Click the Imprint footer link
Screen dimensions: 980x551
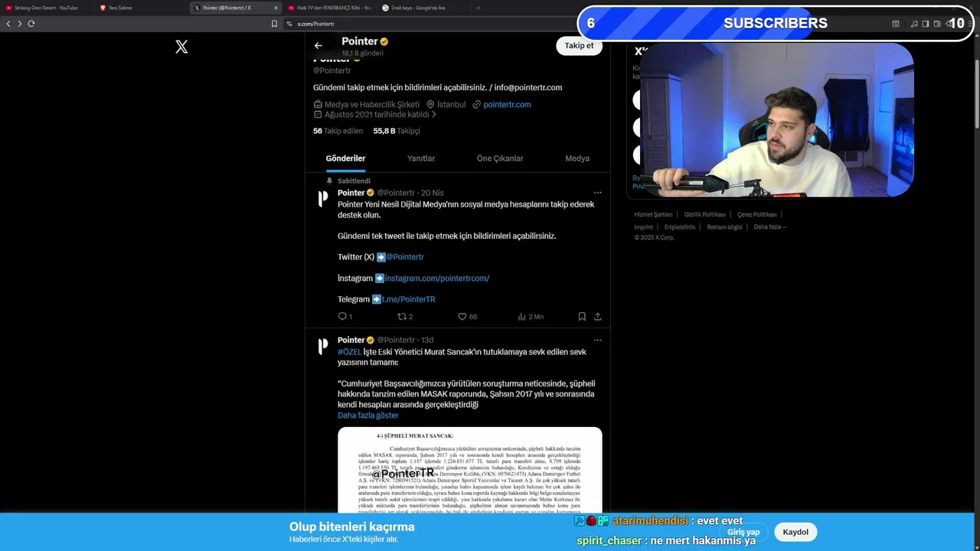pos(644,227)
